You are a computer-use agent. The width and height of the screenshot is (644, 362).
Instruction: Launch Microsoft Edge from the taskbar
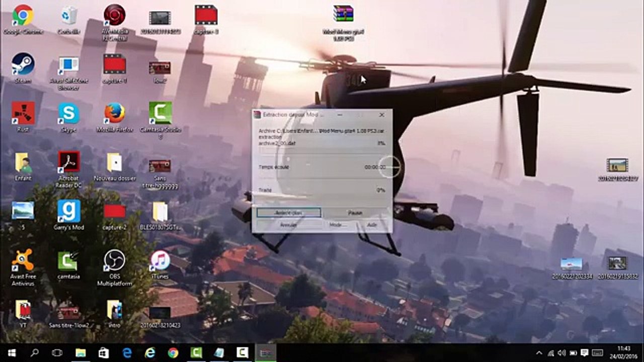click(127, 353)
